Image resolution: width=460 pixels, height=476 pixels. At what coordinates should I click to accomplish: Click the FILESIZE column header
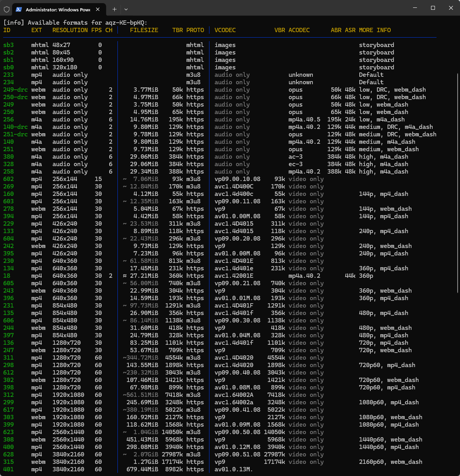[144, 30]
